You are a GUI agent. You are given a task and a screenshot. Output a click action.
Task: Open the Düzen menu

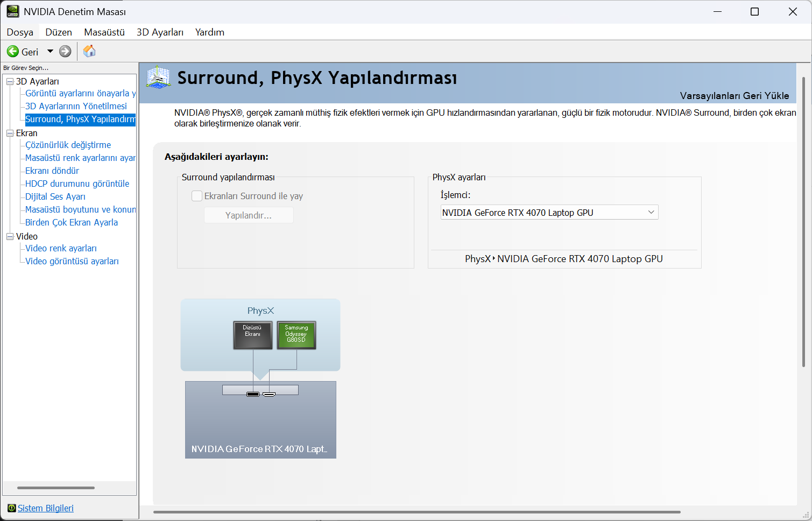coord(59,32)
